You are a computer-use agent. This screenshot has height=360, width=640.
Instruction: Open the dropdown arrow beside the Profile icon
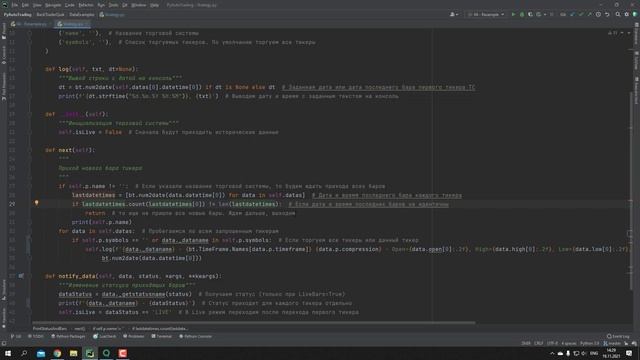pos(544,14)
